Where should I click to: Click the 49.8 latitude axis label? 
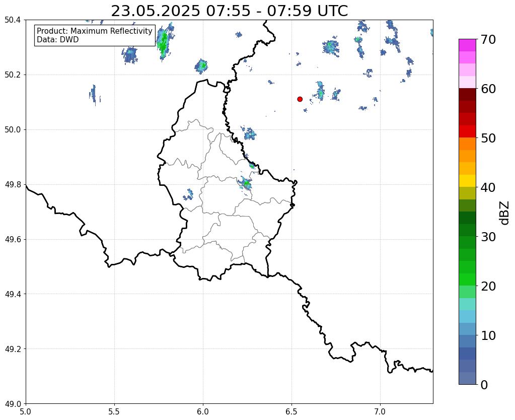pos(13,185)
